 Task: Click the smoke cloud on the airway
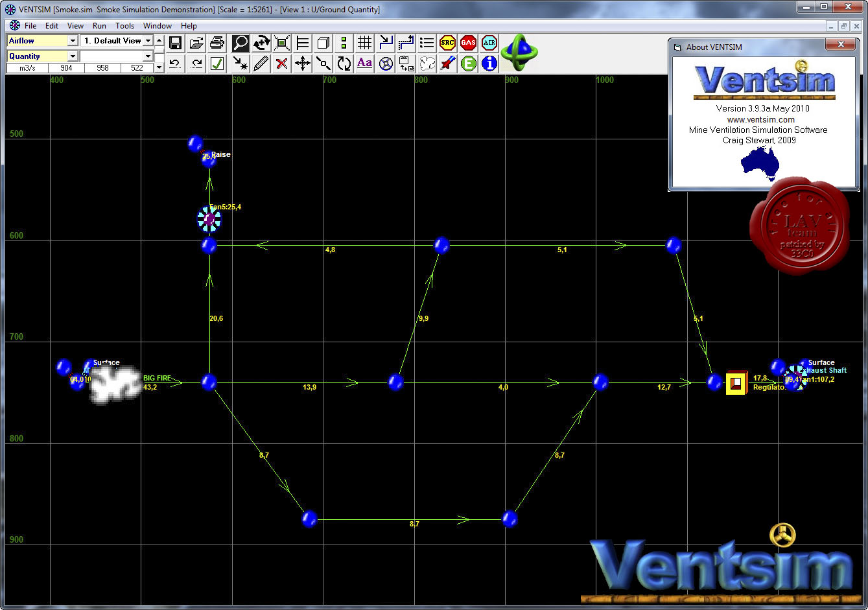(115, 384)
